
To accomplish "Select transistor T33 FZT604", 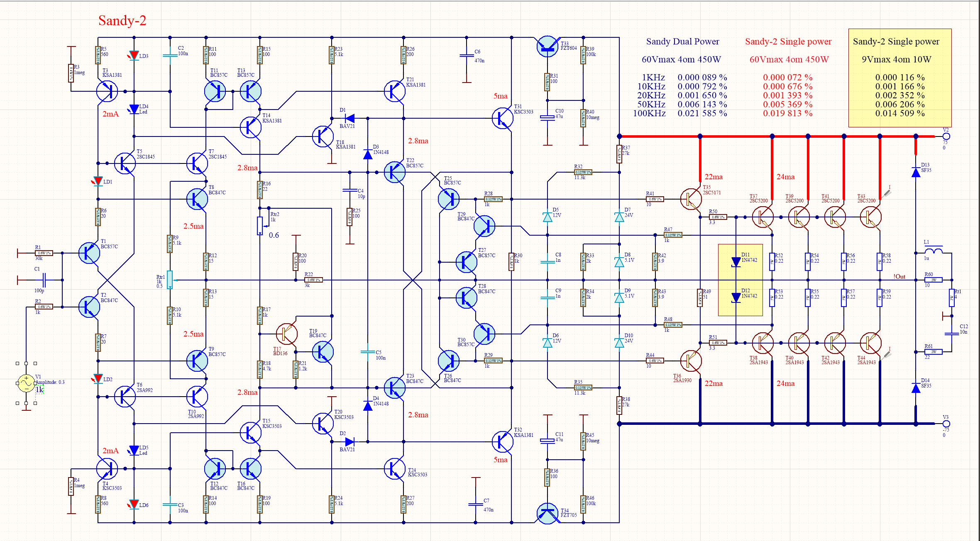I will click(x=547, y=46).
